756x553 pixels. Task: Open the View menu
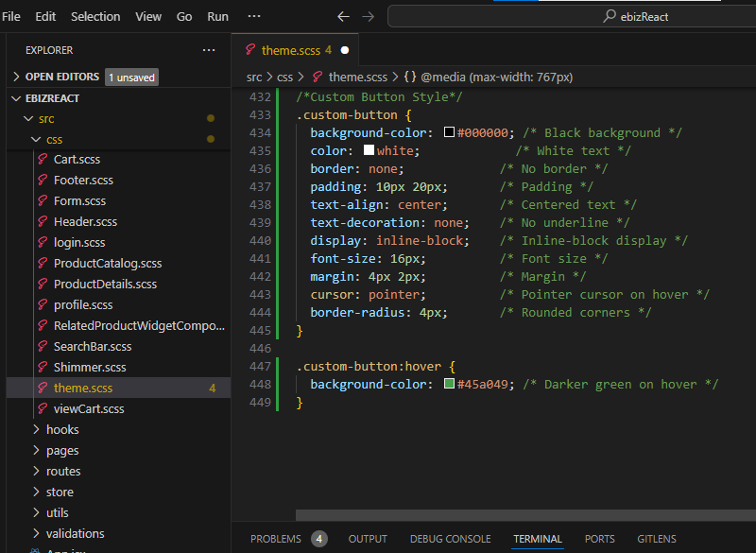[148, 16]
